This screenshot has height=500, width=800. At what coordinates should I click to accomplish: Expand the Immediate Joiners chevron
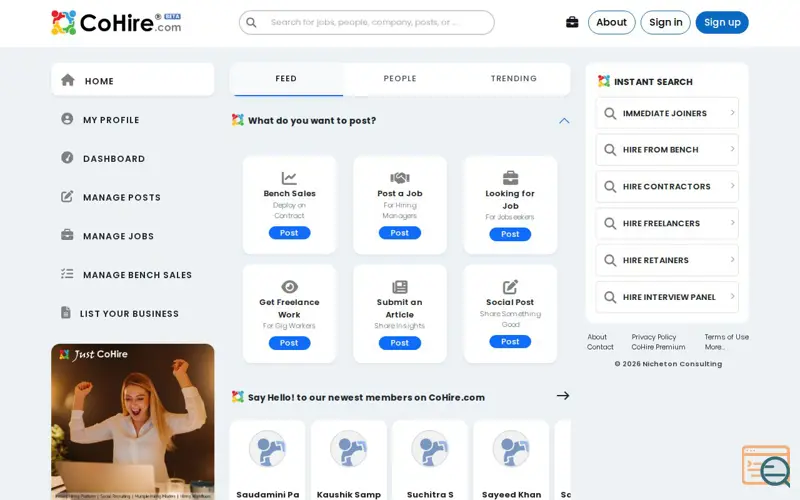click(732, 113)
